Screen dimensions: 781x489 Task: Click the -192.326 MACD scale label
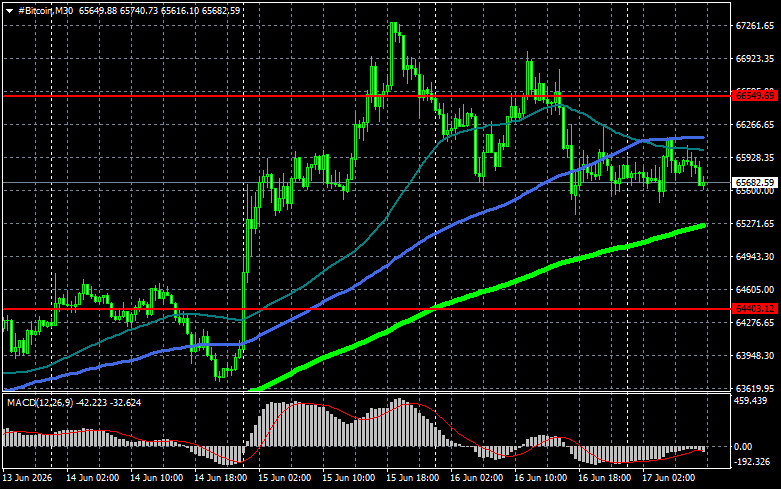click(752, 462)
